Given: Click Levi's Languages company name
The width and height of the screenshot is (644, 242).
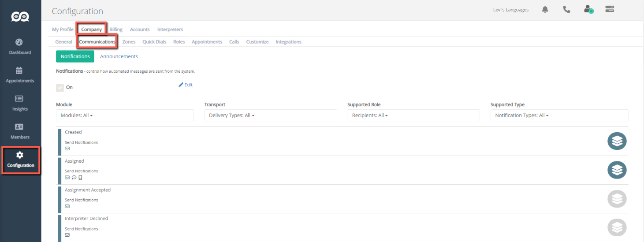Looking at the screenshot, I should pyautogui.click(x=510, y=10).
